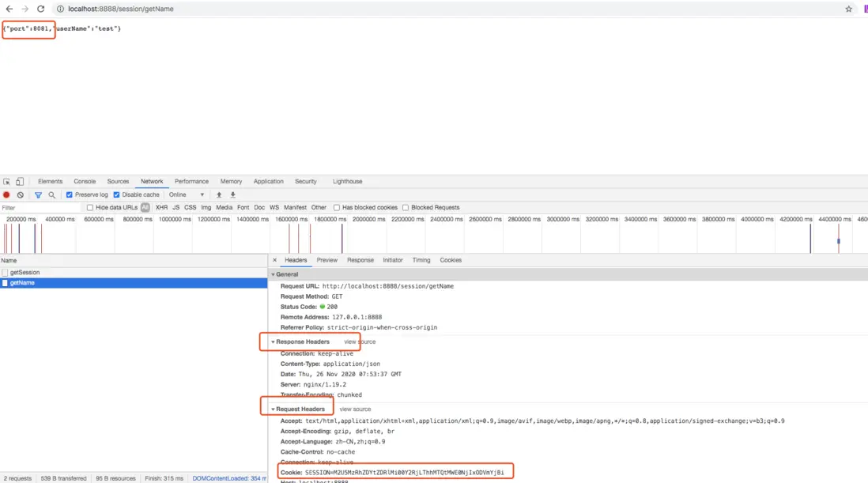The height and width of the screenshot is (483, 868).
Task: Open the Security tab
Action: [306, 182]
